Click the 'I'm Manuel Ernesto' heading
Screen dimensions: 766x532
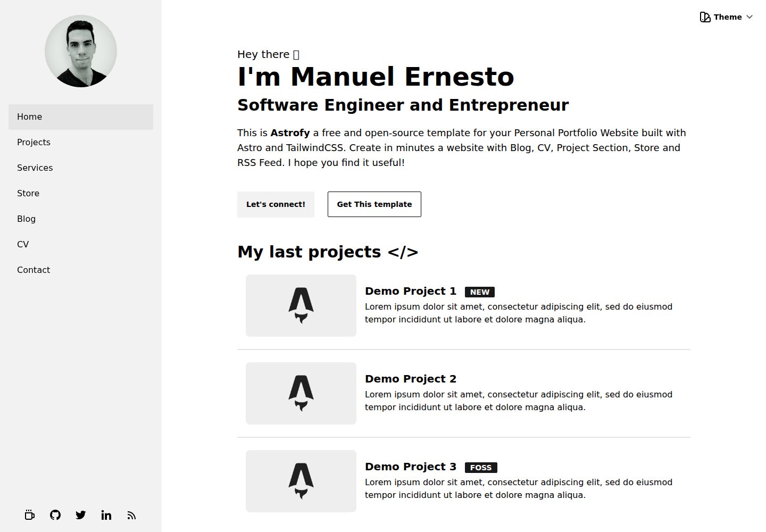pyautogui.click(x=376, y=77)
